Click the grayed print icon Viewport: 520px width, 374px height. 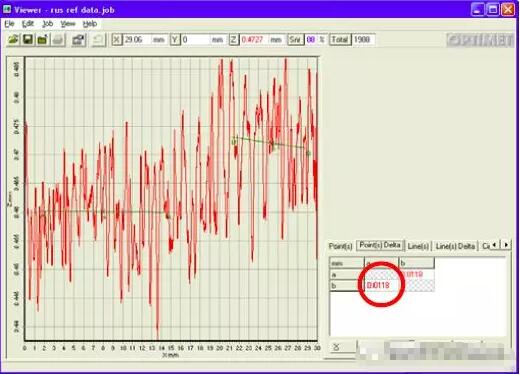58,40
